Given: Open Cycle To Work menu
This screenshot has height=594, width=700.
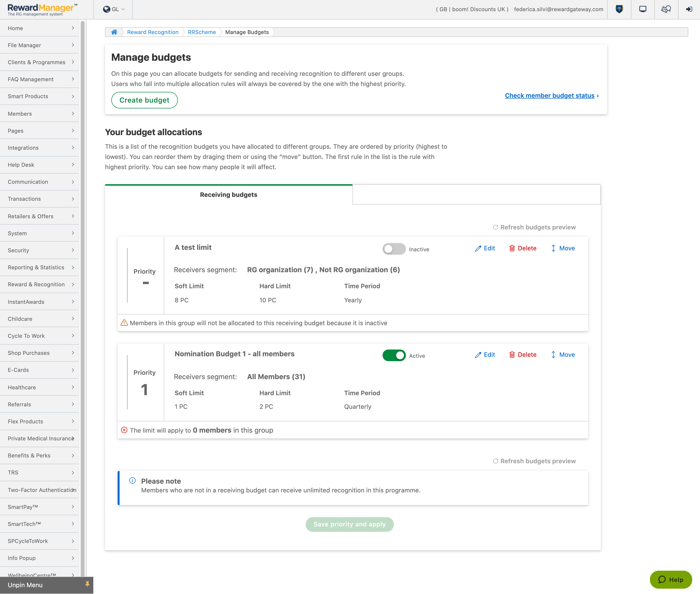Looking at the screenshot, I should click(x=39, y=336).
